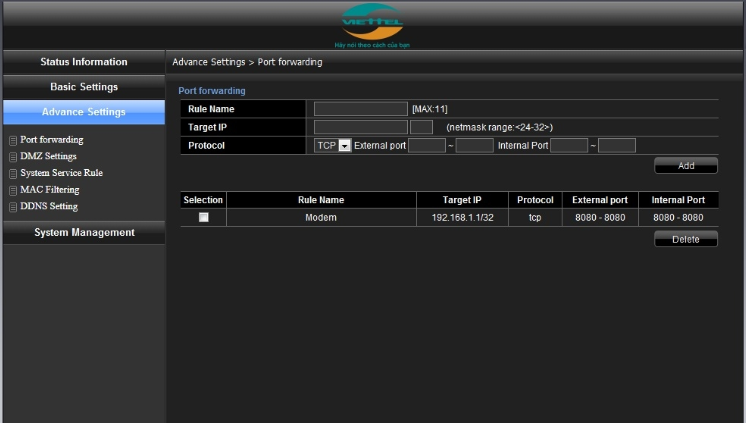Open the DMZ Settings link

pyautogui.click(x=48, y=157)
